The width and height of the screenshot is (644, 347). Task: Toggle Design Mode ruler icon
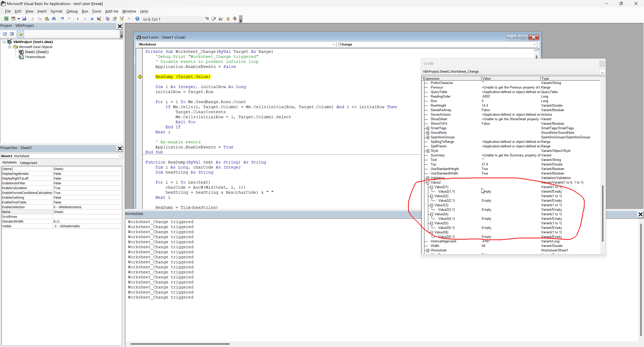(x=99, y=19)
